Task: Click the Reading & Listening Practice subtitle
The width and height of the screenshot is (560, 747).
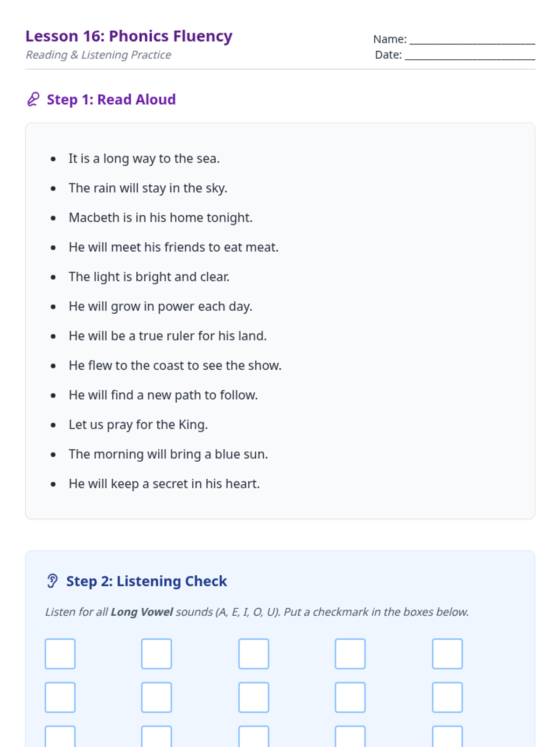Action: click(98, 55)
